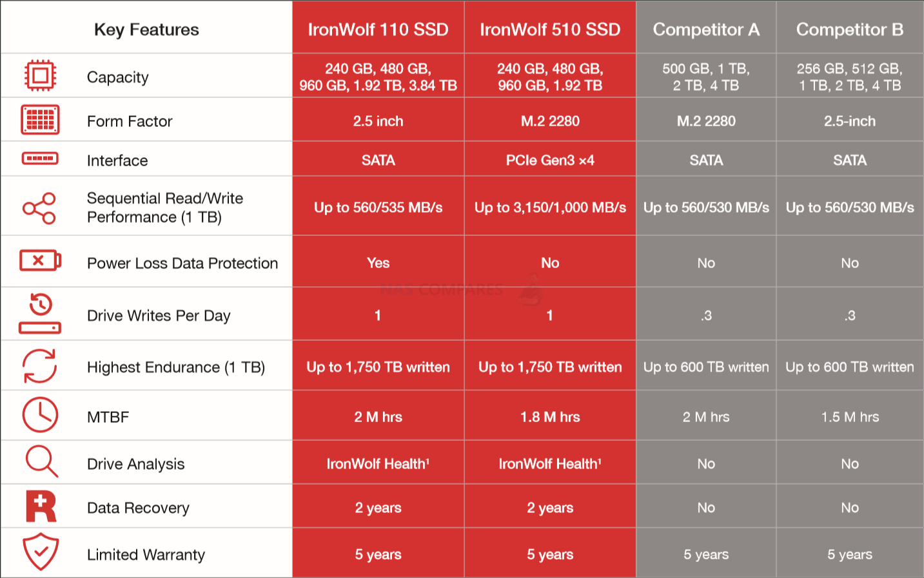Click the Form Factor grid icon

pos(40,120)
